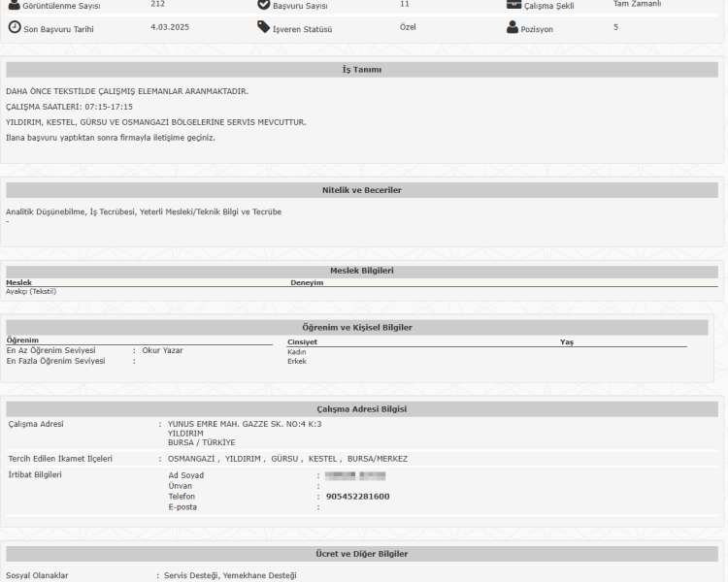Click the Ayakçı (Tekstil) occupation entry

point(31,291)
